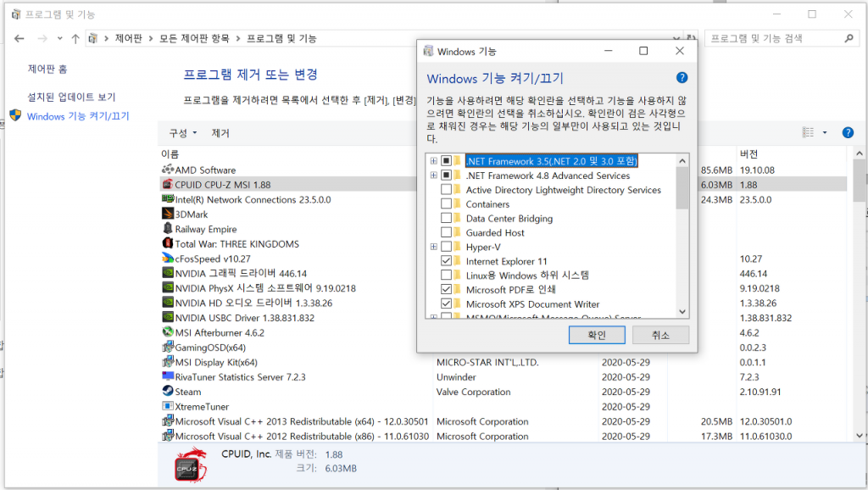Expand the .NET Framework 3.5 tree node
Viewport: 868px width, 490px height.
[433, 161]
